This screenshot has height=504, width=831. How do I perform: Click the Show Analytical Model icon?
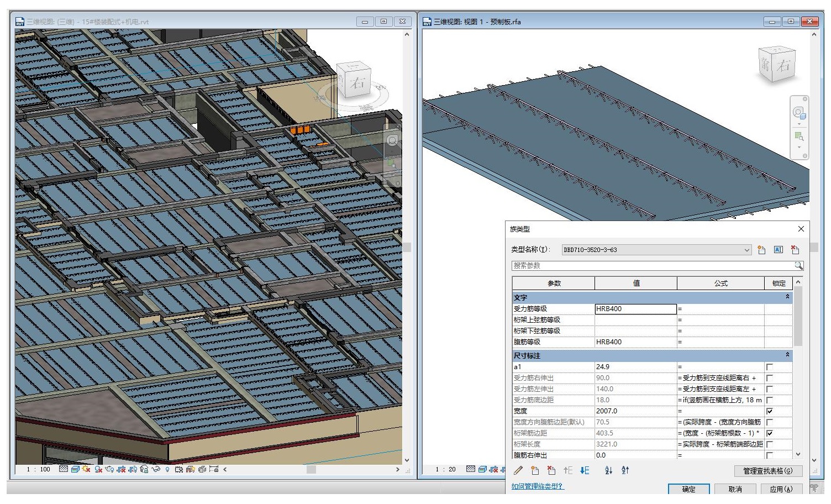coord(191,469)
